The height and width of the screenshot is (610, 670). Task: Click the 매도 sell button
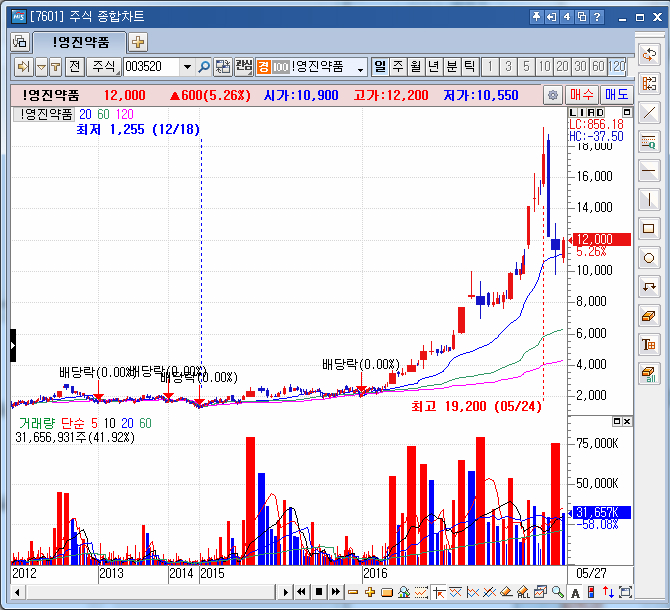[616, 95]
